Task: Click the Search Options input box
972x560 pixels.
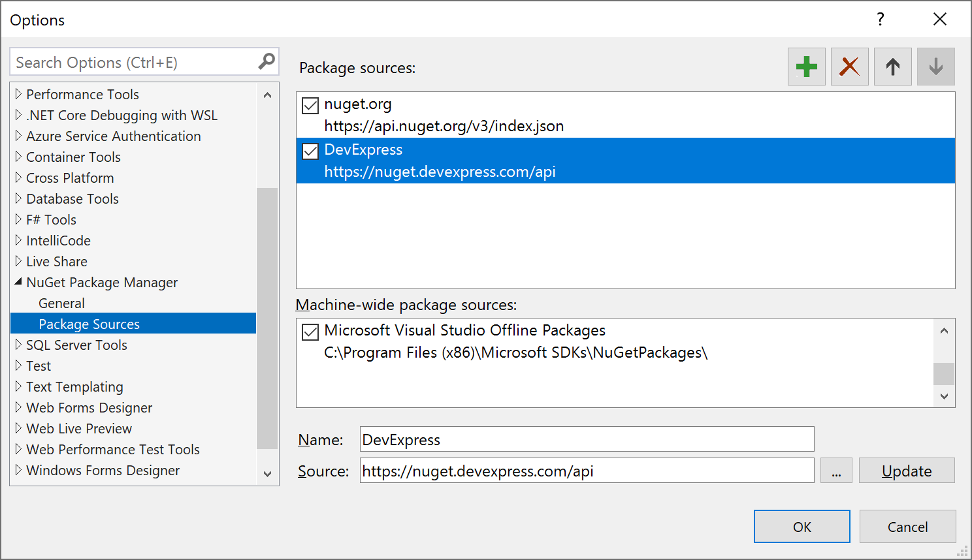Action: click(x=134, y=63)
